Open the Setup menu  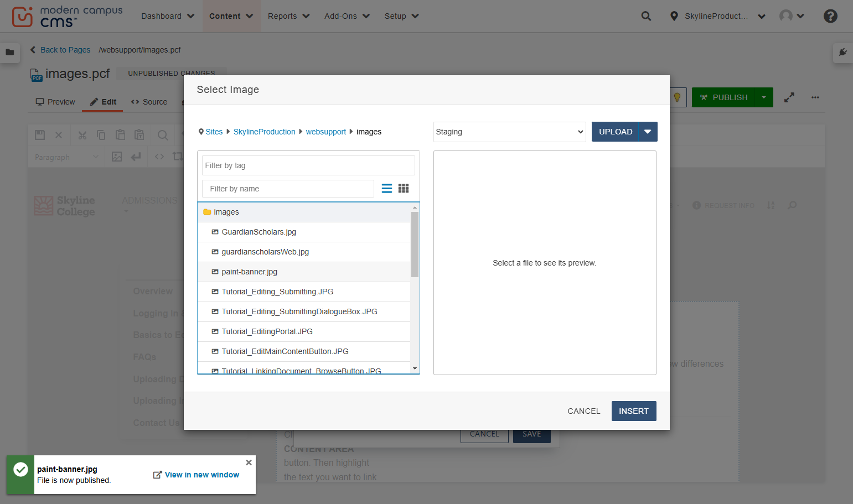pyautogui.click(x=402, y=16)
